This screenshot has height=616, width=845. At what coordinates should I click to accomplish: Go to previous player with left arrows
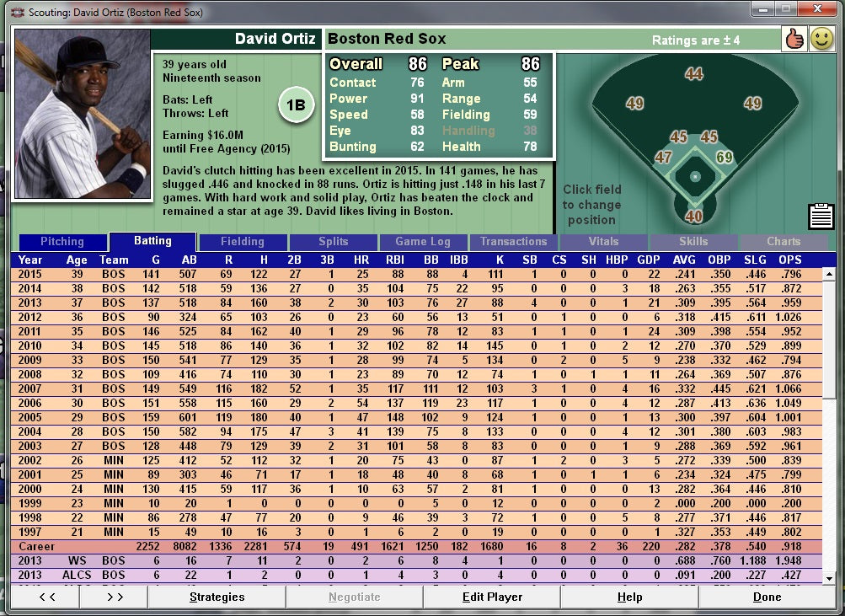click(46, 597)
